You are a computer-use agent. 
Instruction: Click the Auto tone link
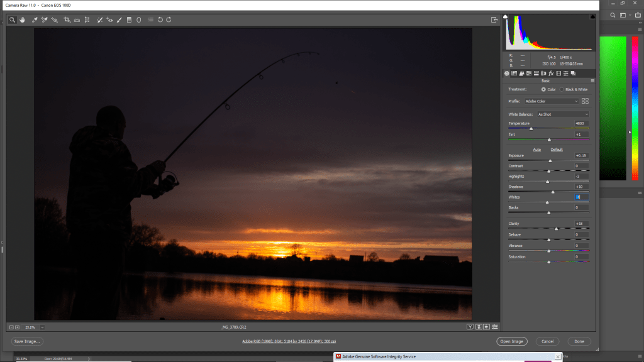pyautogui.click(x=537, y=150)
